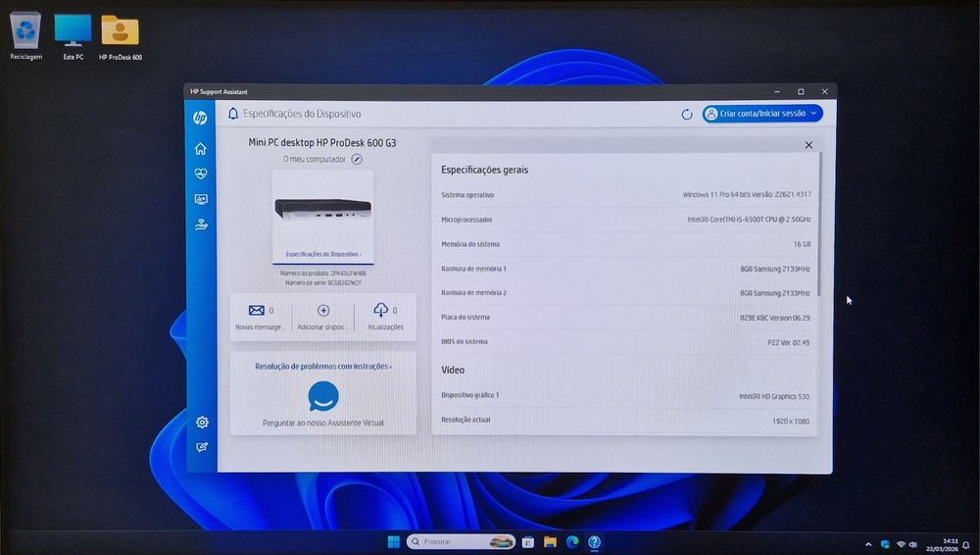
Task: Open the taskbar notification bell
Action: tap(967, 545)
